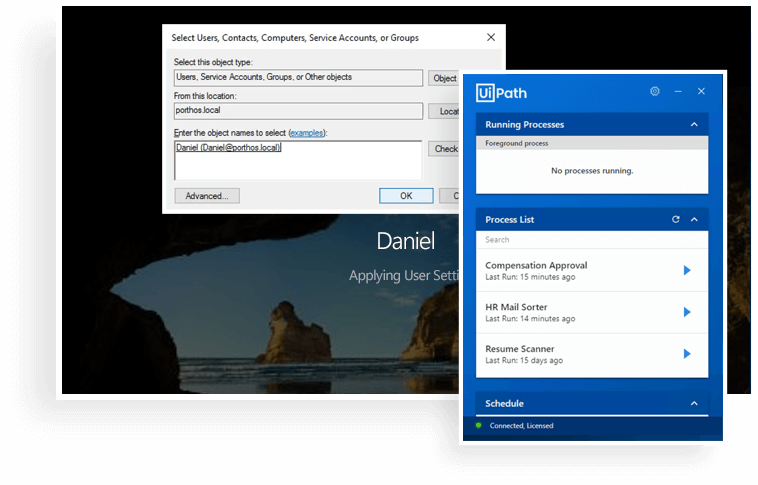The image size is (758, 485).
Task: Confirm the dialog with OK
Action: pos(406,196)
